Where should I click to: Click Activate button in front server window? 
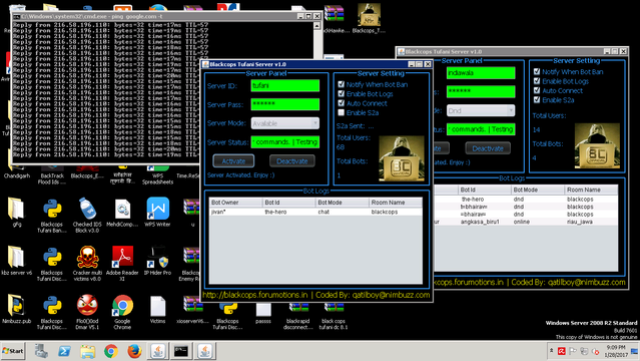click(x=233, y=161)
